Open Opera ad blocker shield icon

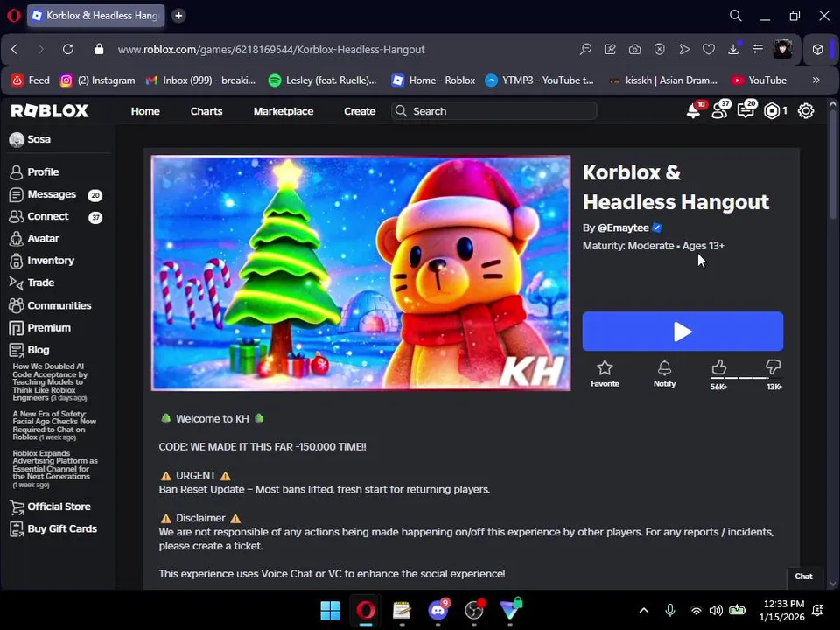tap(660, 49)
